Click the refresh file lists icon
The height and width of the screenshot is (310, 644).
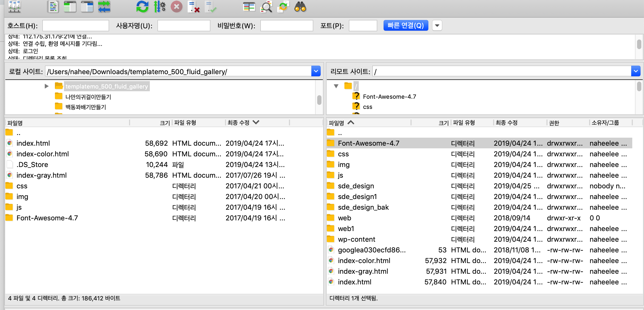(142, 7)
